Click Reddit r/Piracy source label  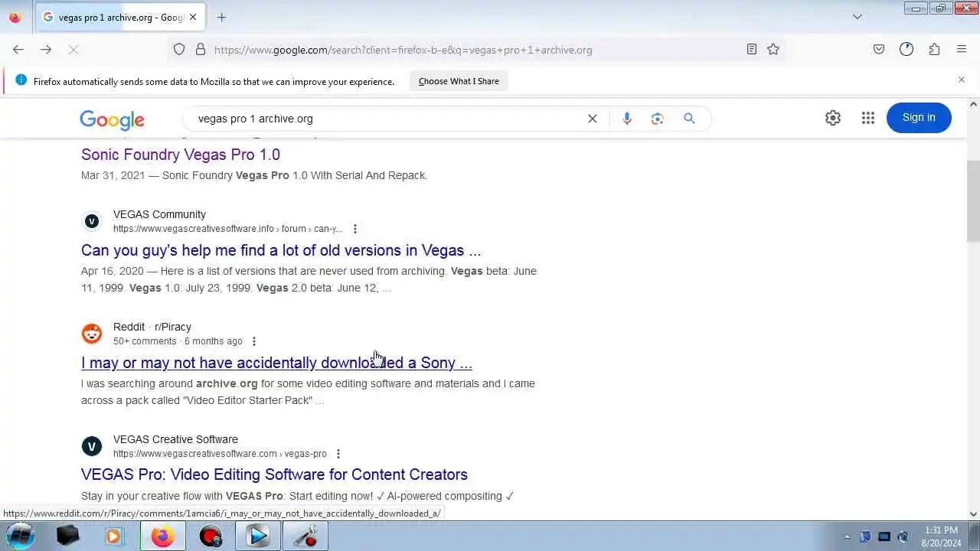[152, 327]
